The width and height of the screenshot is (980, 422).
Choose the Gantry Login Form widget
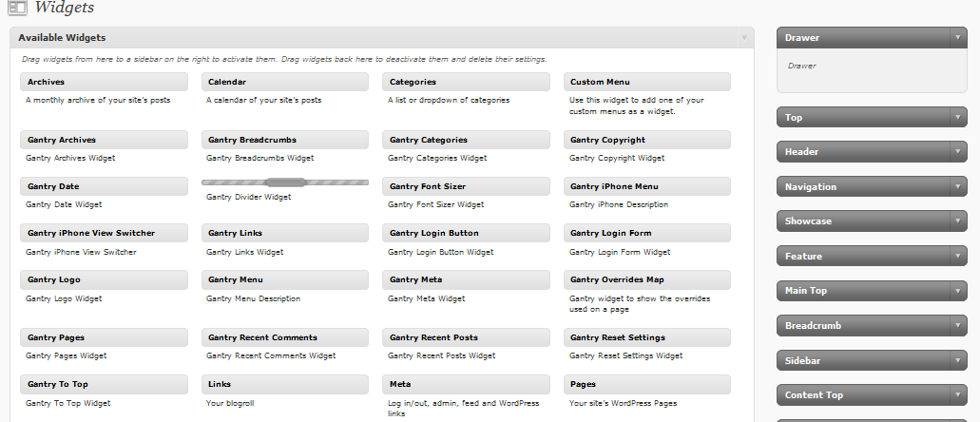[x=647, y=233]
